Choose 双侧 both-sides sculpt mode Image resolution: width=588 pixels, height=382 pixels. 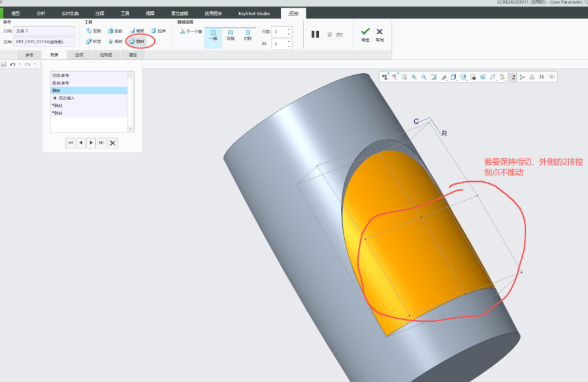click(230, 35)
